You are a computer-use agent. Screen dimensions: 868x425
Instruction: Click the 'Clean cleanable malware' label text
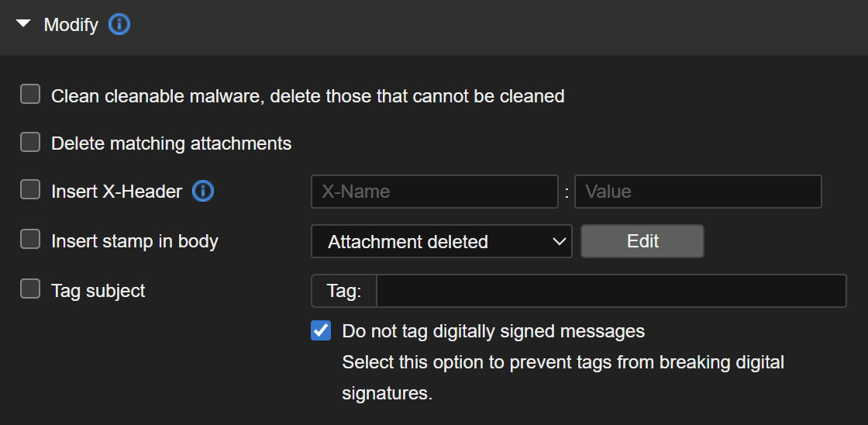(307, 96)
